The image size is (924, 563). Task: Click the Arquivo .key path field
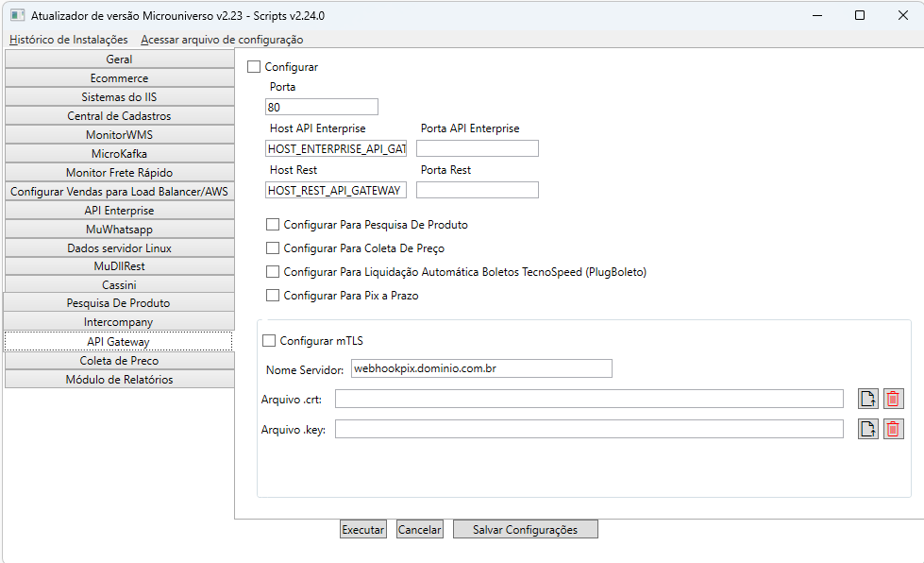[589, 429]
